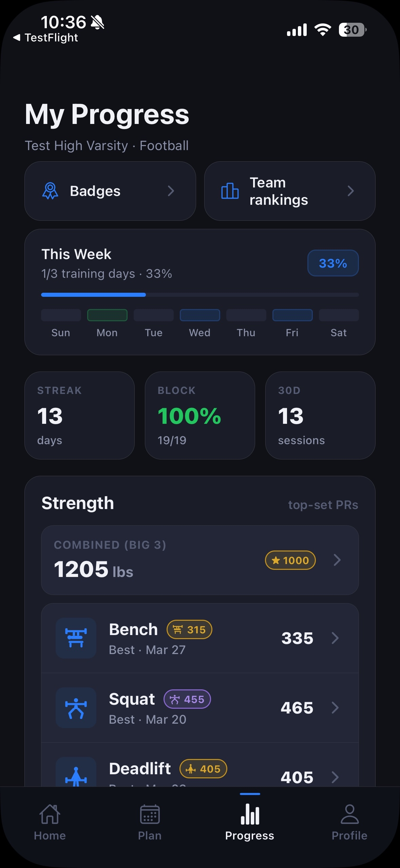Return to TestFlight via the back link
The width and height of the screenshot is (400, 868).
coord(45,37)
